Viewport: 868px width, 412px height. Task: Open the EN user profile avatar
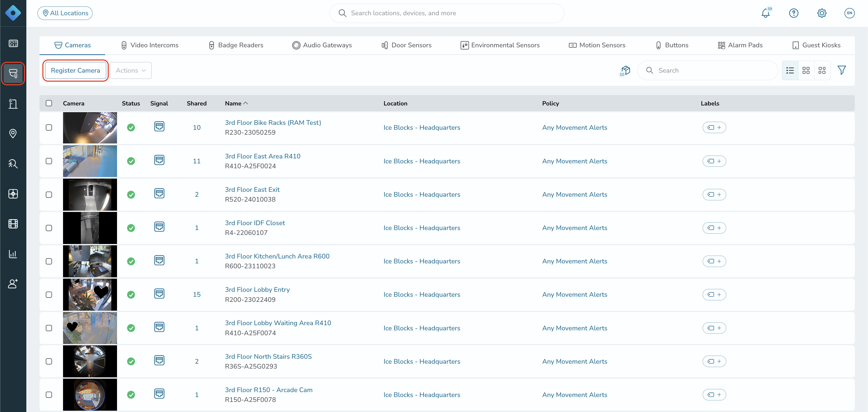(849, 13)
